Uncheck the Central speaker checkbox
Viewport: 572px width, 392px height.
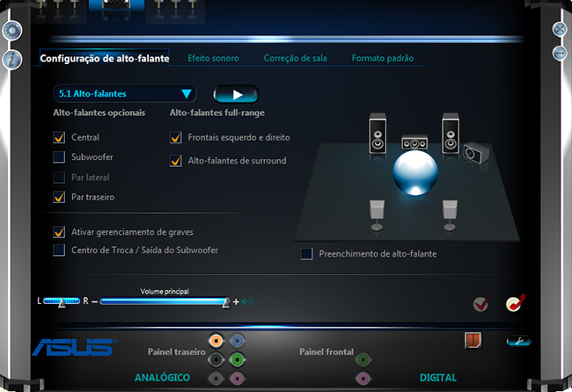[x=60, y=138]
